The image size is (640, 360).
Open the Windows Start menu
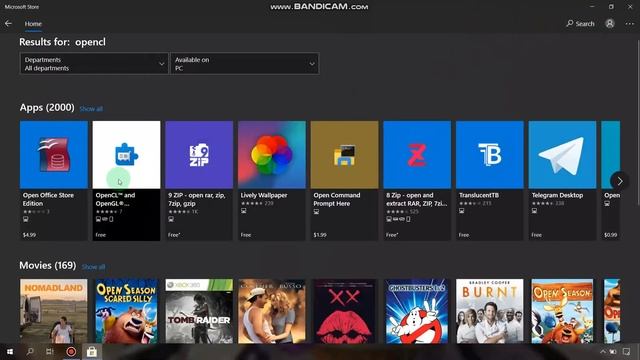[x=10, y=351]
